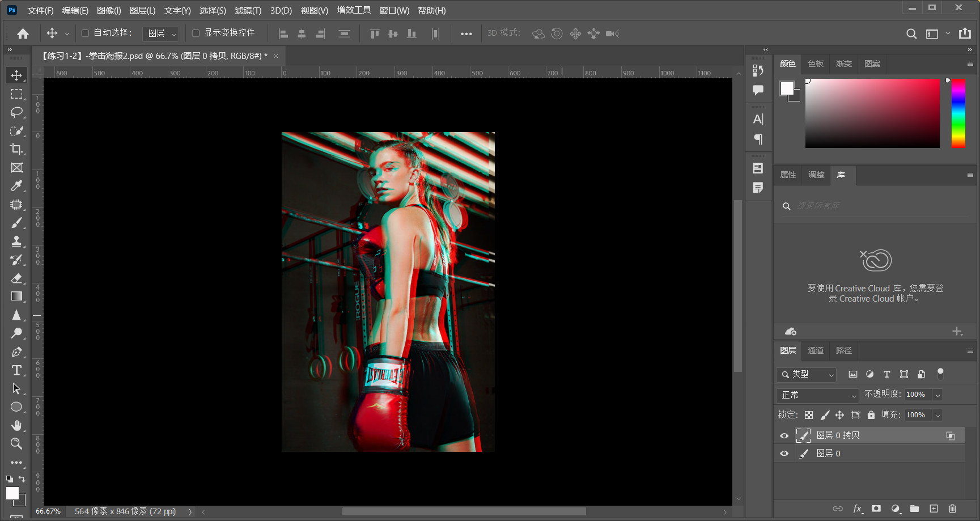Viewport: 980px width, 521px height.
Task: Create a new layer icon
Action: [934, 509]
